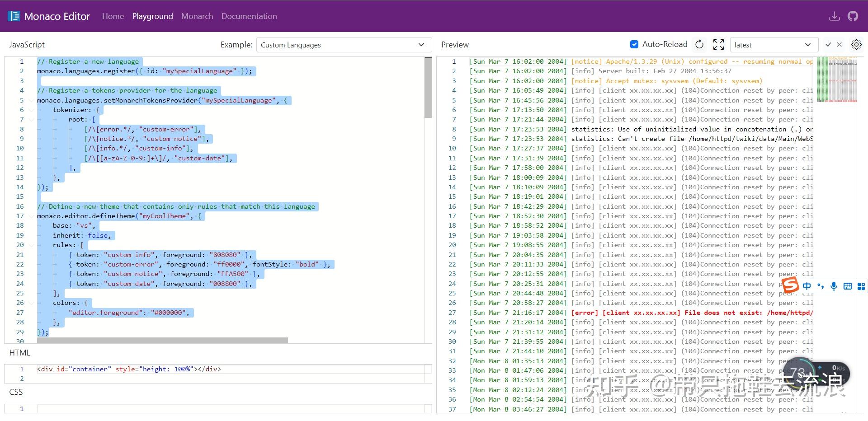The height and width of the screenshot is (421, 868).
Task: Toggle the input method punctuation icon
Action: tap(821, 286)
